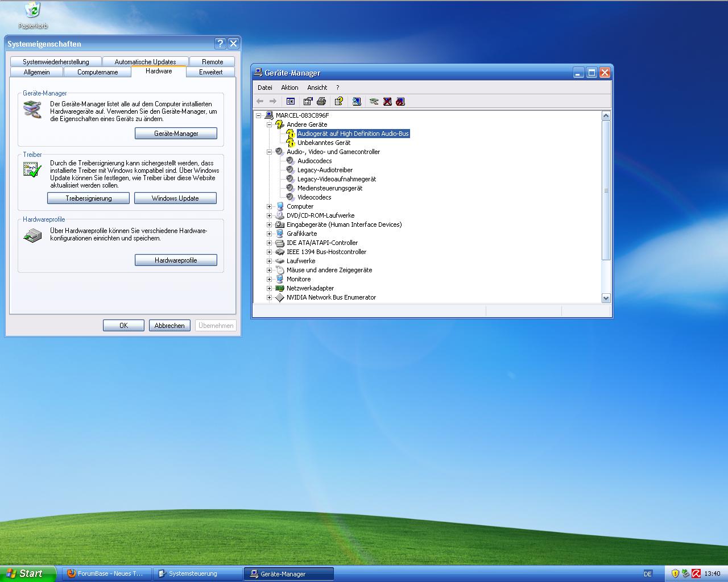Switch to the Systemwiederherstellung tab
The width and height of the screenshot is (728, 582).
point(56,61)
